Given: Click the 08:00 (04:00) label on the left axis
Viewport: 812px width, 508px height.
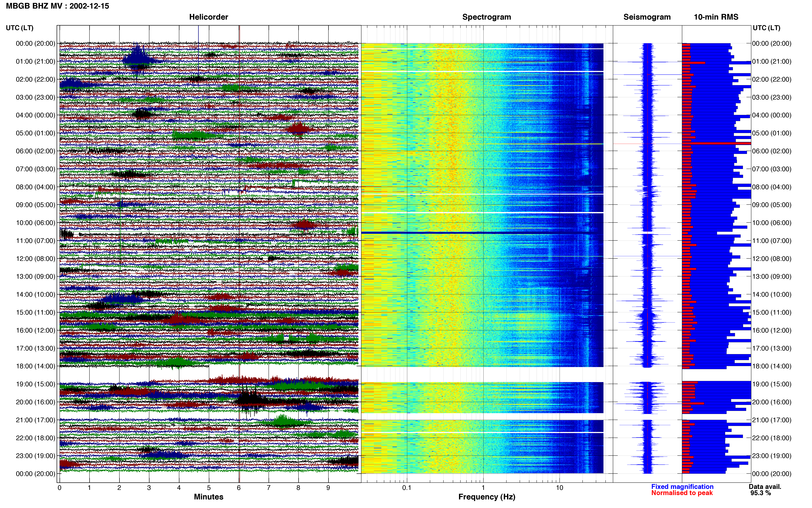Looking at the screenshot, I should tap(35, 187).
